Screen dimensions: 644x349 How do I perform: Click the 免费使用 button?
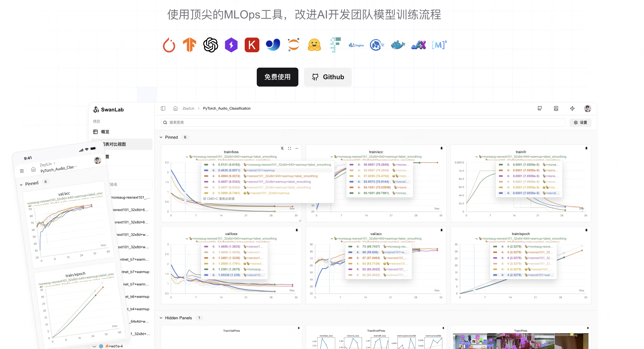click(x=277, y=77)
